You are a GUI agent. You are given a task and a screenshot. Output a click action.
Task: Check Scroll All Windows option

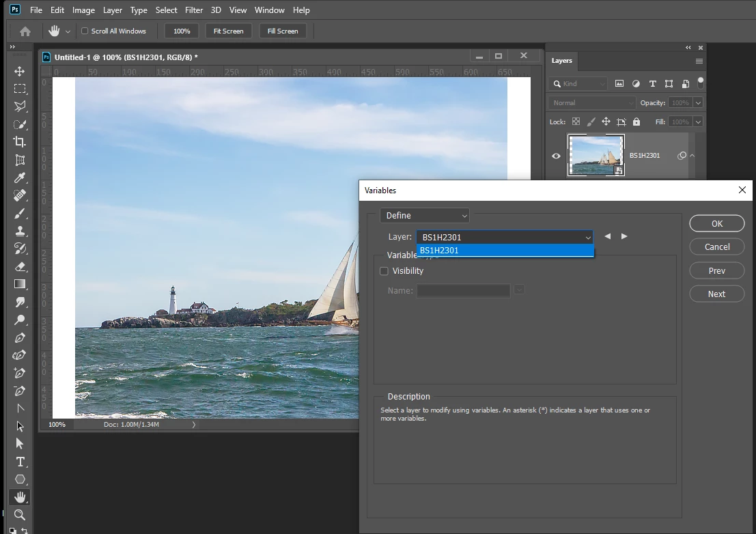tap(85, 31)
